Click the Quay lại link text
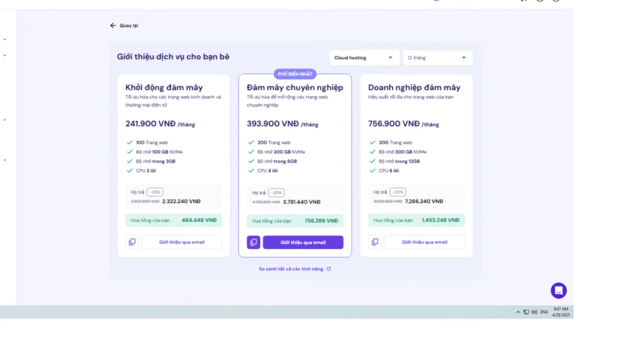 [128, 25]
